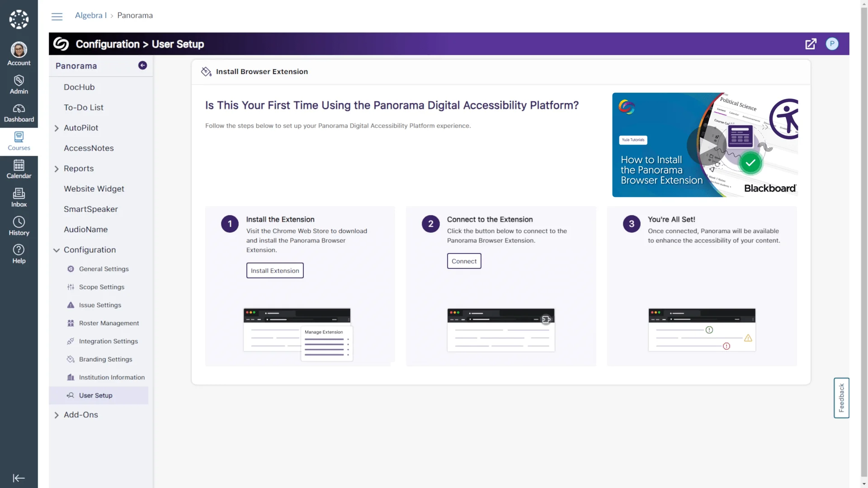Image resolution: width=868 pixels, height=488 pixels.
Task: Click the Manage Extension illustration in step 1
Action: 298,334
